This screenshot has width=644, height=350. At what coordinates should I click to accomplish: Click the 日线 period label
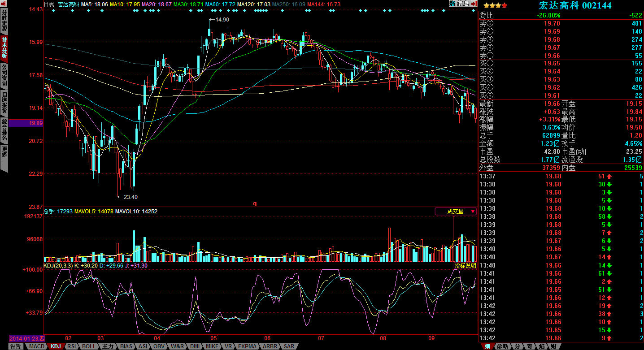click(49, 4)
